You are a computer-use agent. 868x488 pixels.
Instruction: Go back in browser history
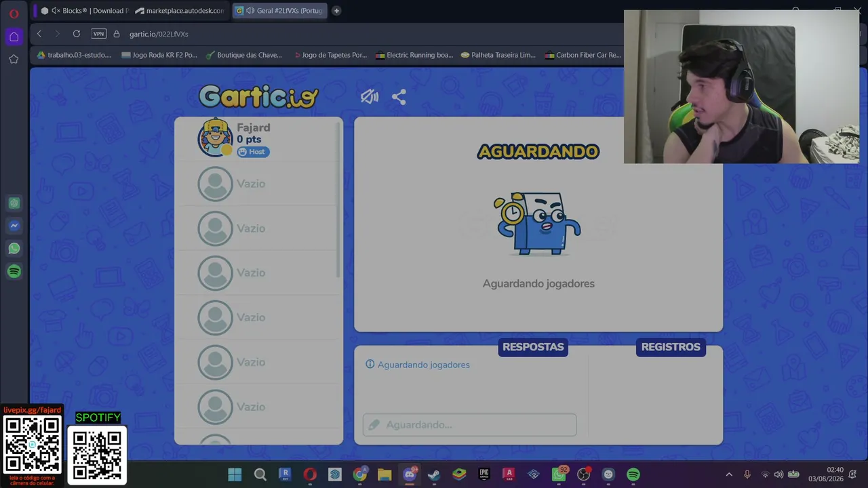(x=39, y=34)
